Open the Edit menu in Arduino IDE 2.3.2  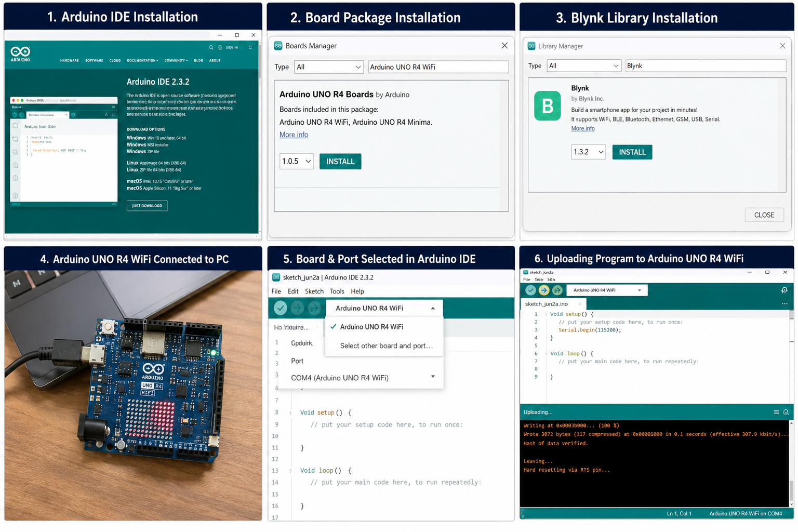coord(293,291)
